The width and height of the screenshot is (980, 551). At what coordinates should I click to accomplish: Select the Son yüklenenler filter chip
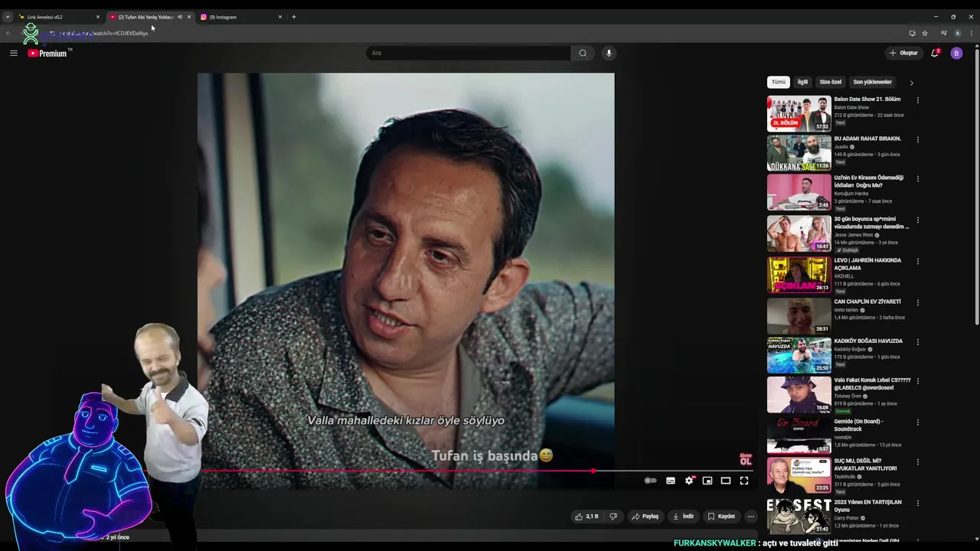pos(873,82)
